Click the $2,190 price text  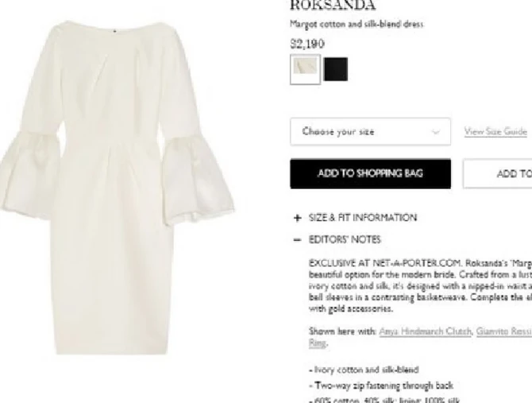pyautogui.click(x=307, y=44)
